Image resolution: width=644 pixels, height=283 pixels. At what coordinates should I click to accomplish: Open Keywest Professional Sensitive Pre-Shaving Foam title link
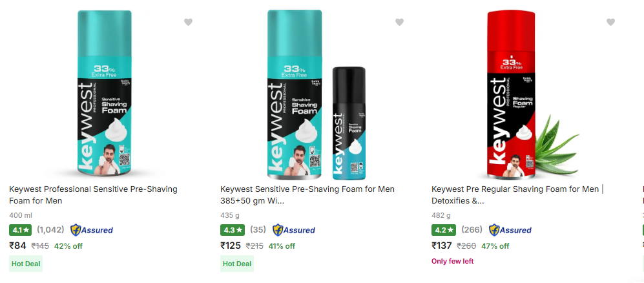93,195
